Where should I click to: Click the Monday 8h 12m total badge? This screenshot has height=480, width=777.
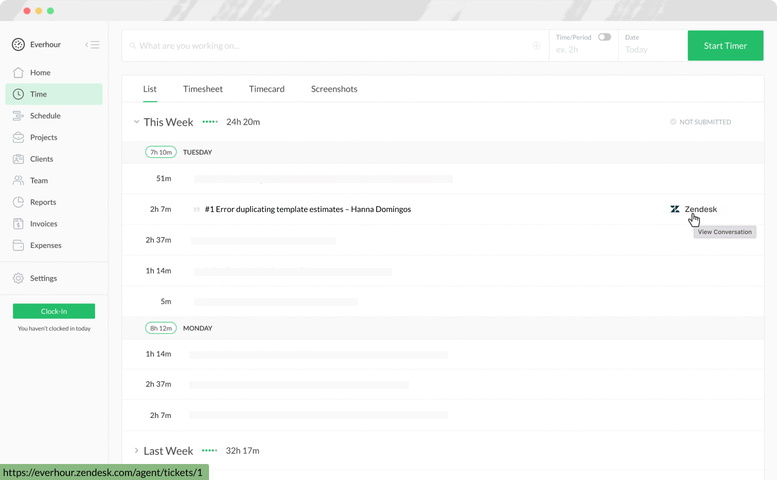[x=161, y=328]
